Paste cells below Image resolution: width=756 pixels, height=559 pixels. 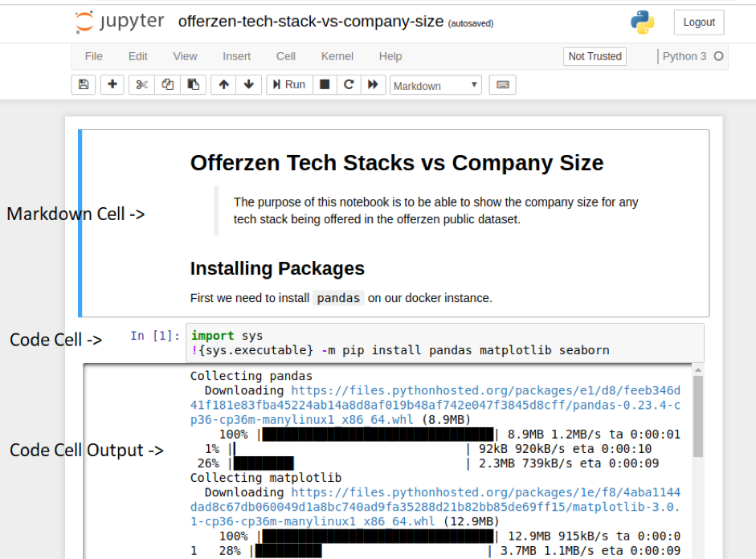[x=194, y=85]
